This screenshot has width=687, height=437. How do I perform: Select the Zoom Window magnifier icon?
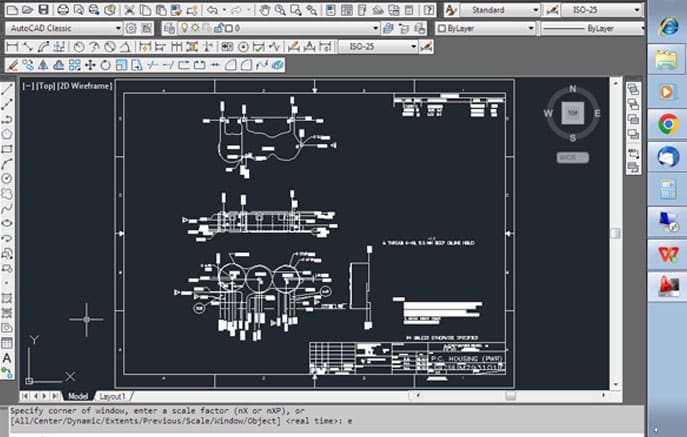(x=296, y=10)
